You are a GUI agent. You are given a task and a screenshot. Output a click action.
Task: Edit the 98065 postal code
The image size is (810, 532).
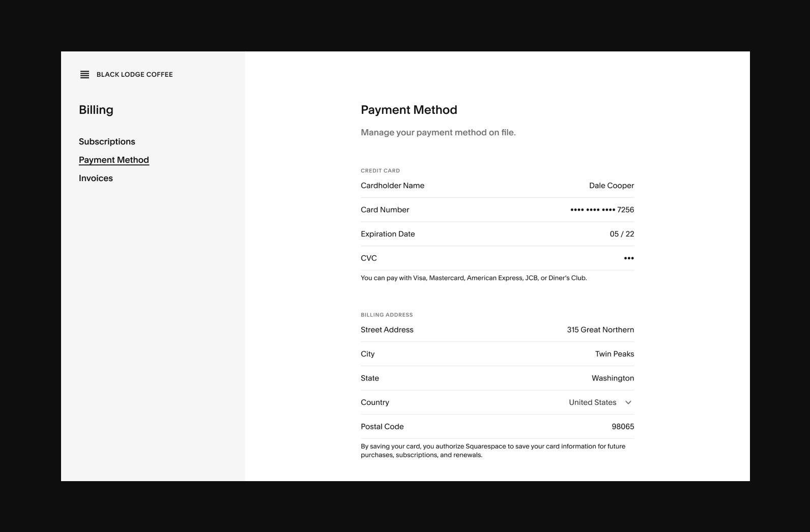[x=623, y=427]
